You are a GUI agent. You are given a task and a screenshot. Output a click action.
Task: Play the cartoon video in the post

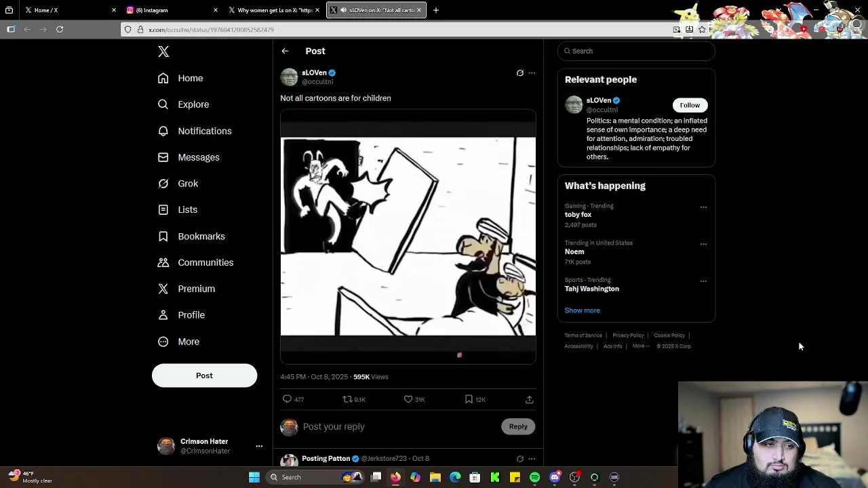click(408, 237)
